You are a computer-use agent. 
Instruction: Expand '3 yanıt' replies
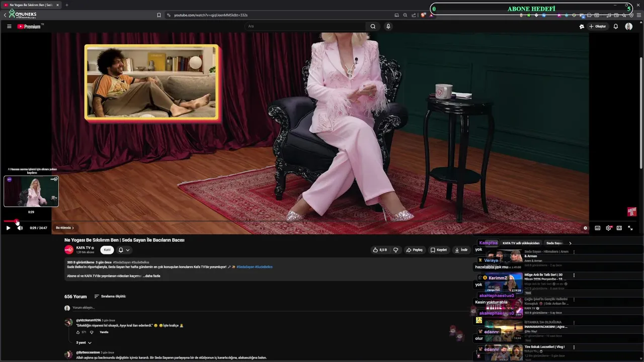[84, 343]
